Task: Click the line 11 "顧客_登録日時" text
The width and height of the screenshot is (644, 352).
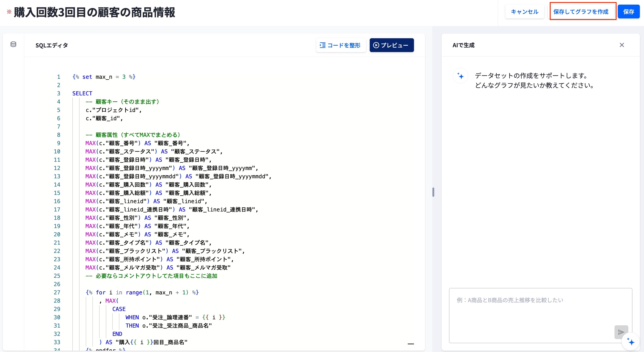Action: pyautogui.click(x=148, y=160)
